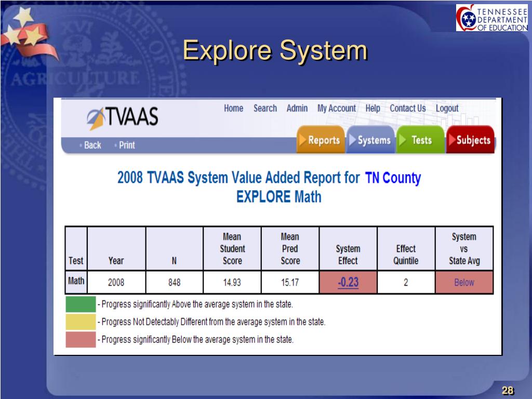Click the System Effect column header
The width and height of the screenshot is (532, 399).
click(x=348, y=249)
